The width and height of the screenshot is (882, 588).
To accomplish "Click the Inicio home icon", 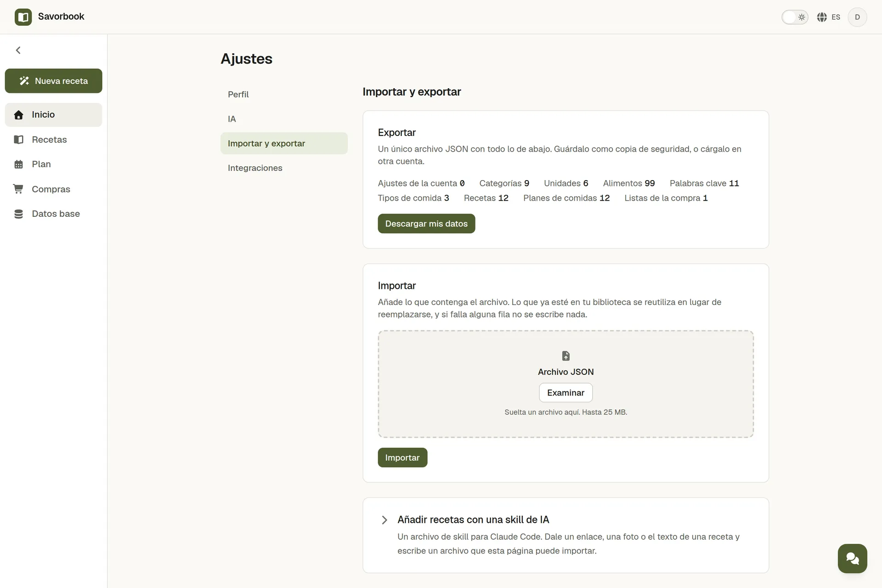I will [18, 115].
